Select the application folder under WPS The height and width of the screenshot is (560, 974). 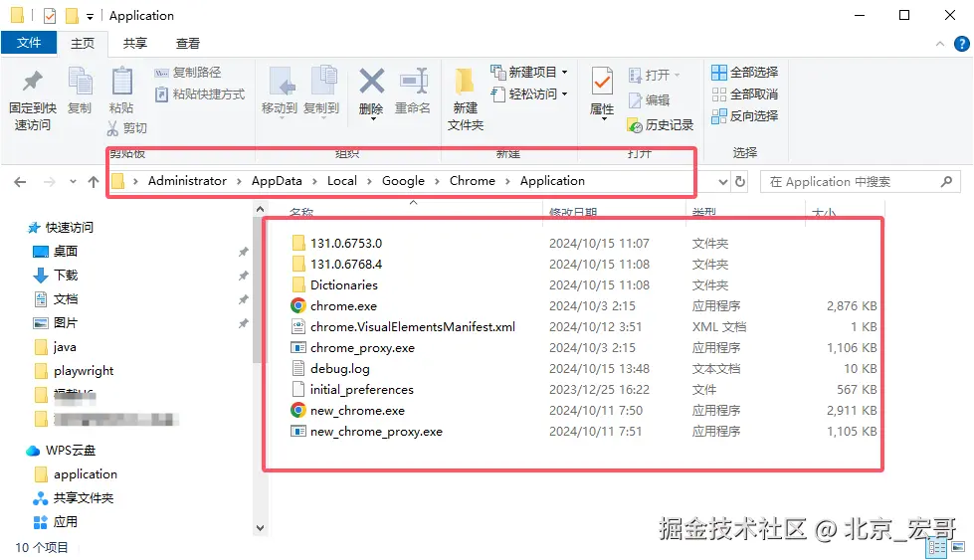click(x=76, y=474)
